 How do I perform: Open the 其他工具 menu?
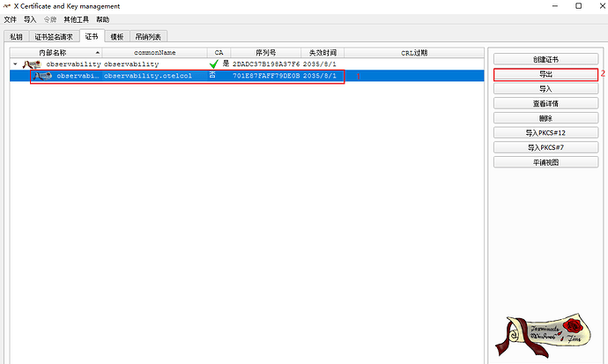tap(76, 19)
